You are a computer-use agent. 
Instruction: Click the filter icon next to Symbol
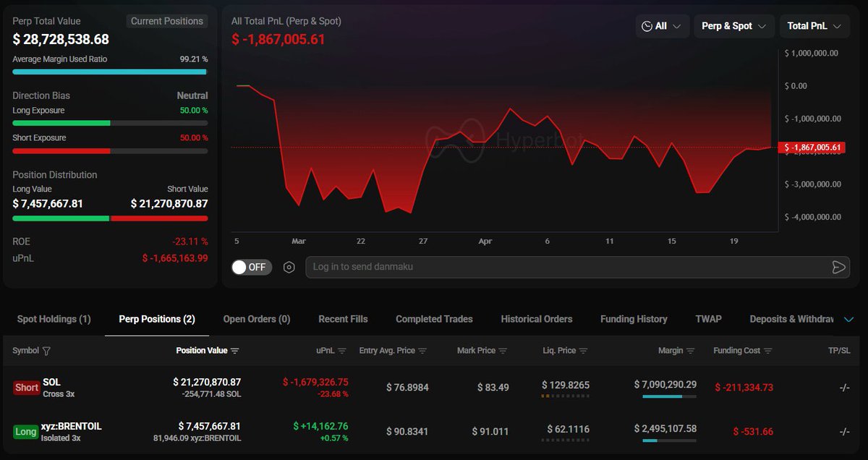tap(47, 351)
